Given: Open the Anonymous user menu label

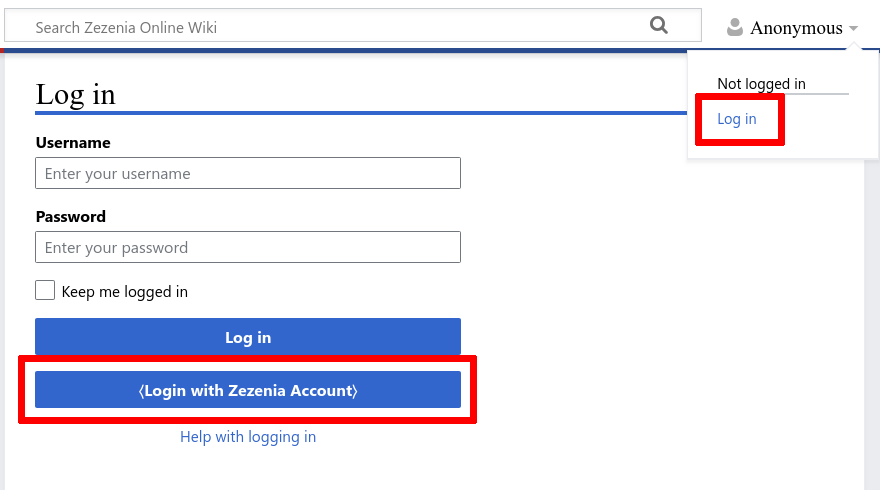Looking at the screenshot, I should tap(796, 28).
